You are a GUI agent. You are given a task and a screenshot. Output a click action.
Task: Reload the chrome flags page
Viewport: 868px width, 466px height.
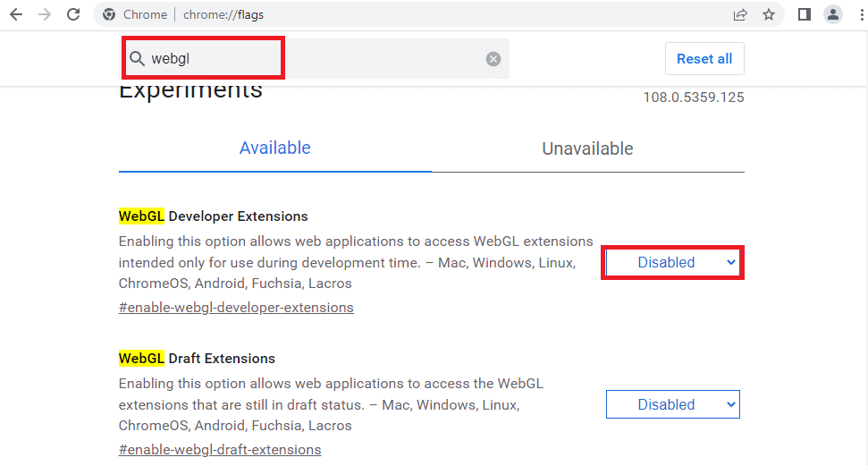tap(73, 14)
